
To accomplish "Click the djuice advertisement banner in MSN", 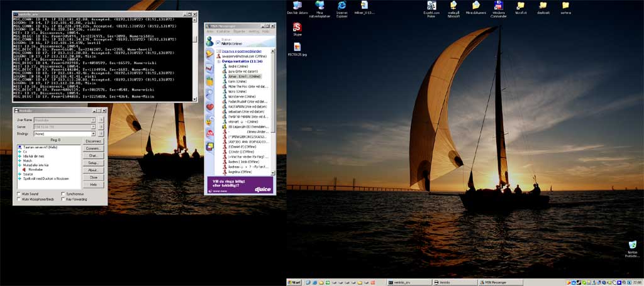I will coord(240,185).
